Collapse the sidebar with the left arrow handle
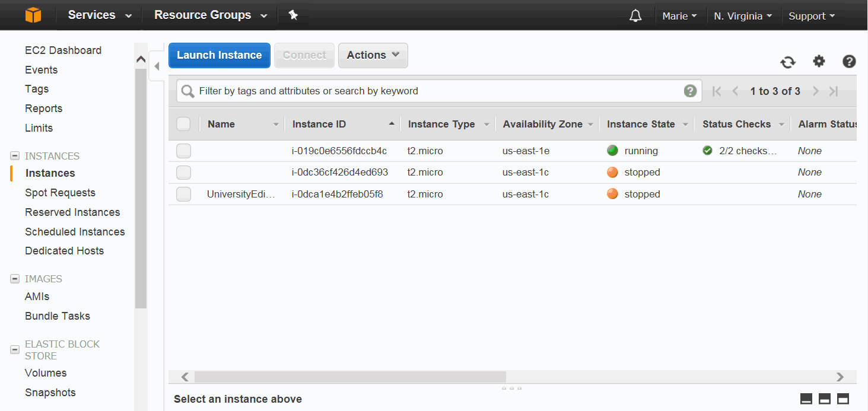868x411 pixels. click(157, 66)
